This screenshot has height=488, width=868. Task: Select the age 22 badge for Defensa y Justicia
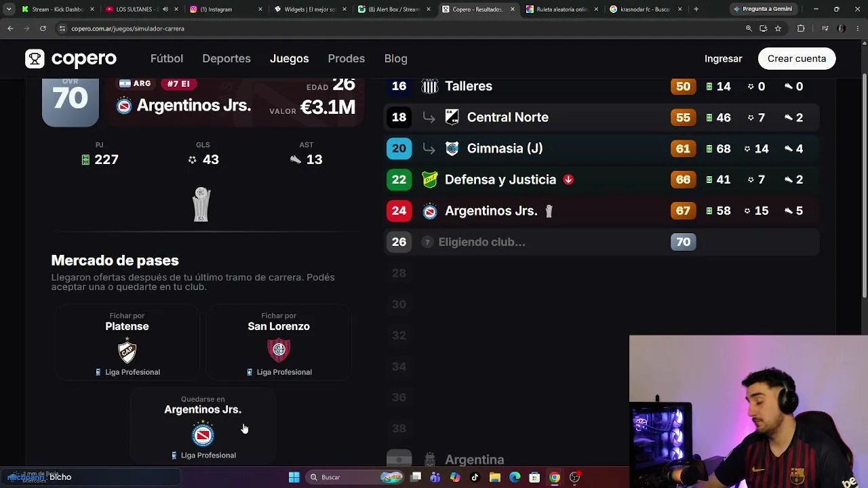coord(399,180)
